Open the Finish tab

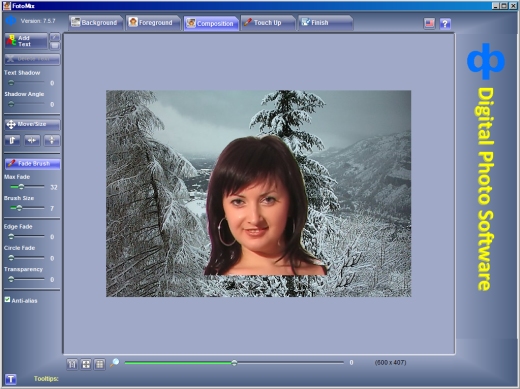pos(325,23)
